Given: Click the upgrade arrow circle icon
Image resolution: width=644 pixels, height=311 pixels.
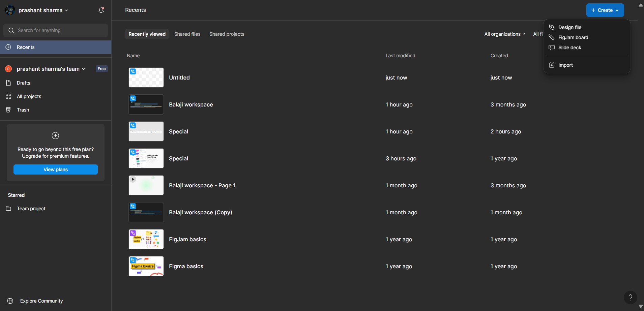Looking at the screenshot, I should (55, 135).
